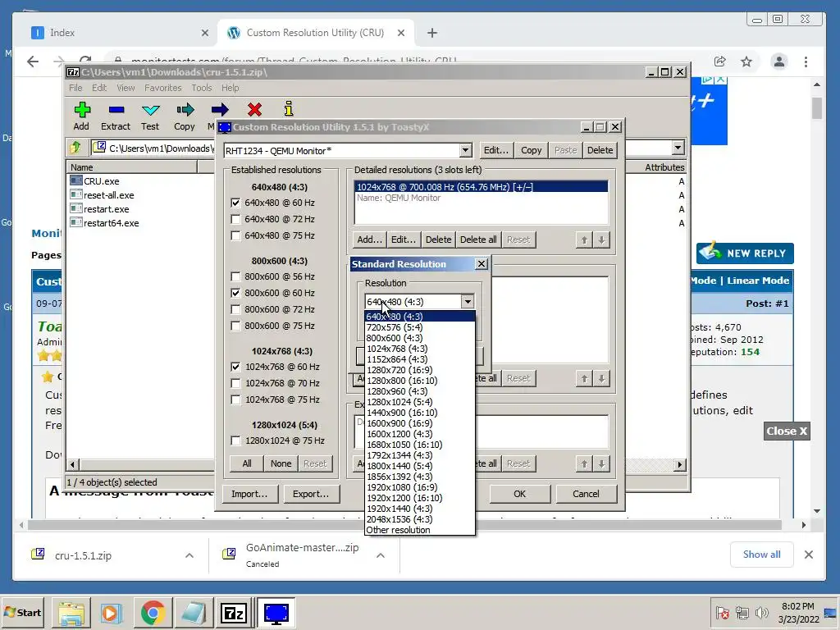This screenshot has width=840, height=630.
Task: Open Chrome from the taskbar
Action: 153,612
